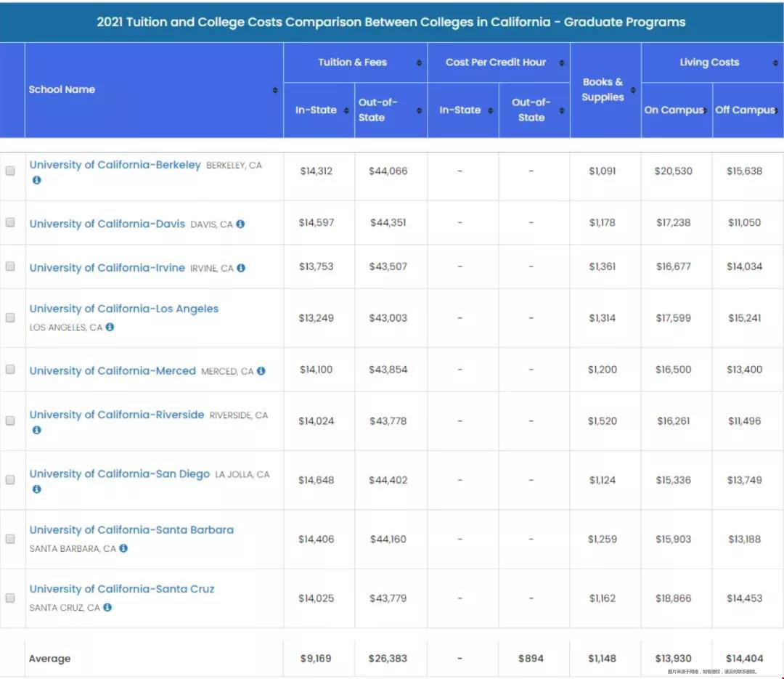Click the table title about 2021 Tuition
Image resolution: width=784 pixels, height=679 pixels.
(x=391, y=22)
